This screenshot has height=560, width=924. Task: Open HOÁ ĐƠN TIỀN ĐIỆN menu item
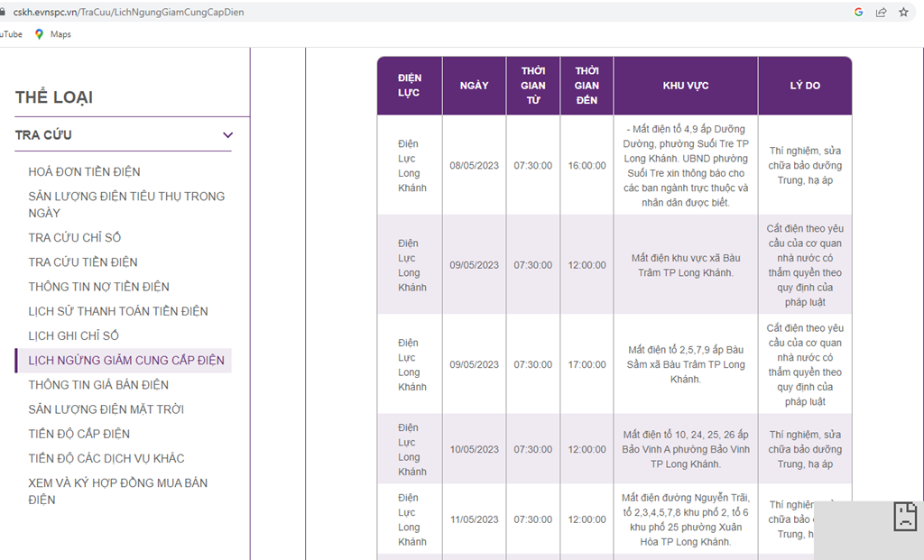click(x=84, y=171)
